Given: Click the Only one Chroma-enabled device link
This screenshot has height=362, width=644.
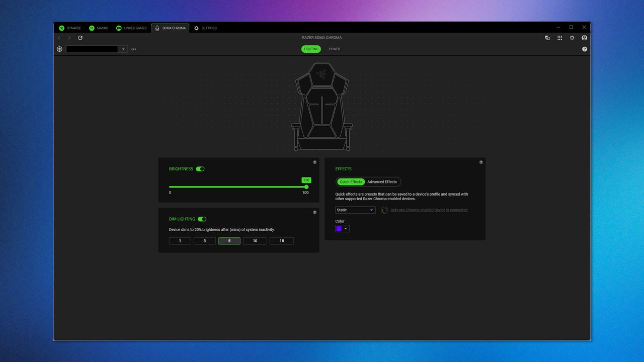Looking at the screenshot, I should pos(429,210).
